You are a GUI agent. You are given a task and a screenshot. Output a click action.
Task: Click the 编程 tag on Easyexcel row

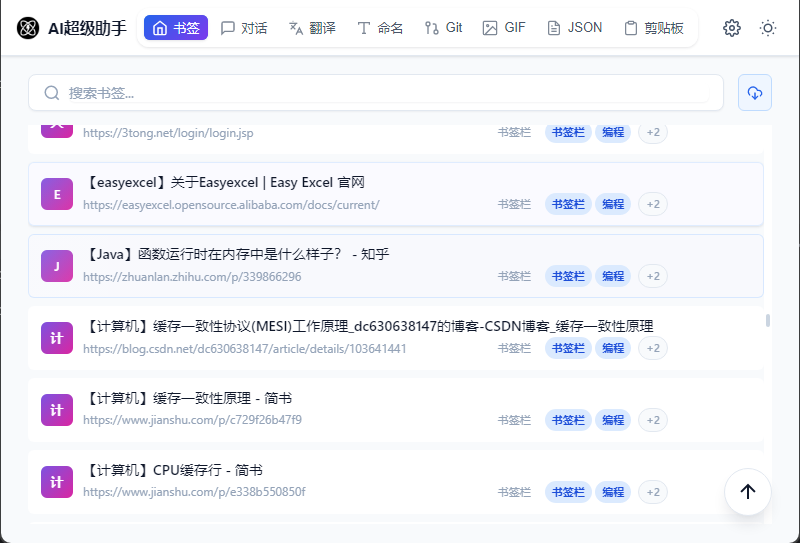point(613,204)
